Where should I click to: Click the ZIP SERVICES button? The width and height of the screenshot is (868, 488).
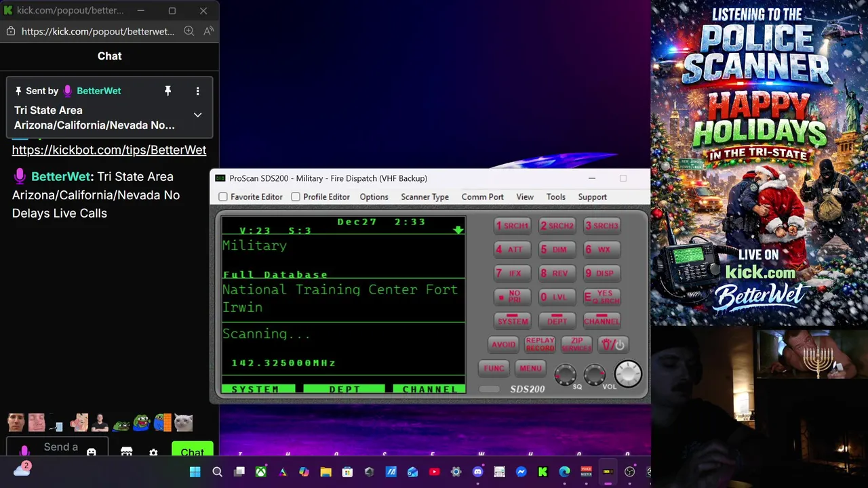click(576, 344)
